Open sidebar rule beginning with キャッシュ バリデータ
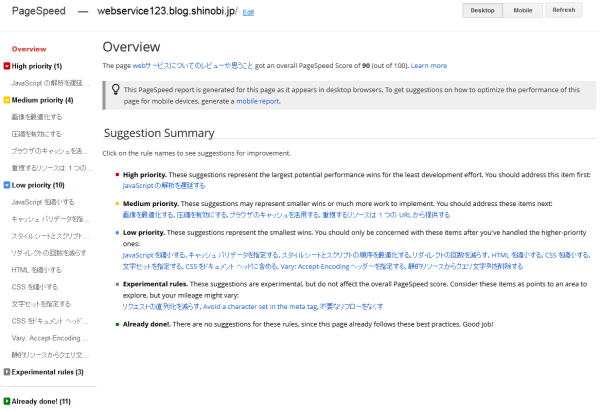Viewport: 600px width, 412px height. point(50,219)
